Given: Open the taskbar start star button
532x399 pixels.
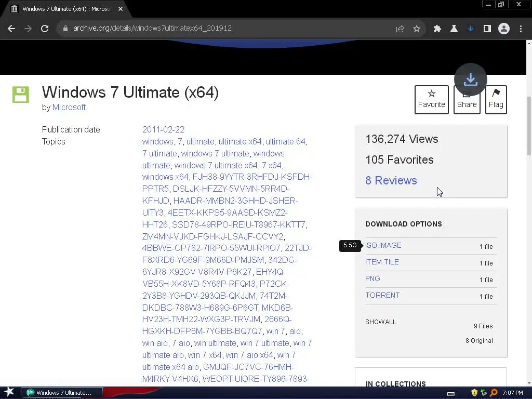Looking at the screenshot, I should coord(9,392).
